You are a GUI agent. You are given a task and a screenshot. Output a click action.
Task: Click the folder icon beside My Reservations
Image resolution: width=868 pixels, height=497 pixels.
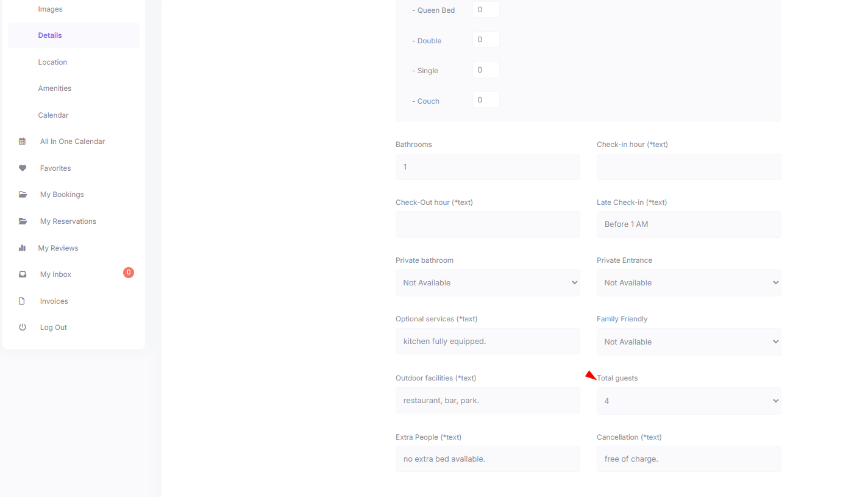point(23,221)
